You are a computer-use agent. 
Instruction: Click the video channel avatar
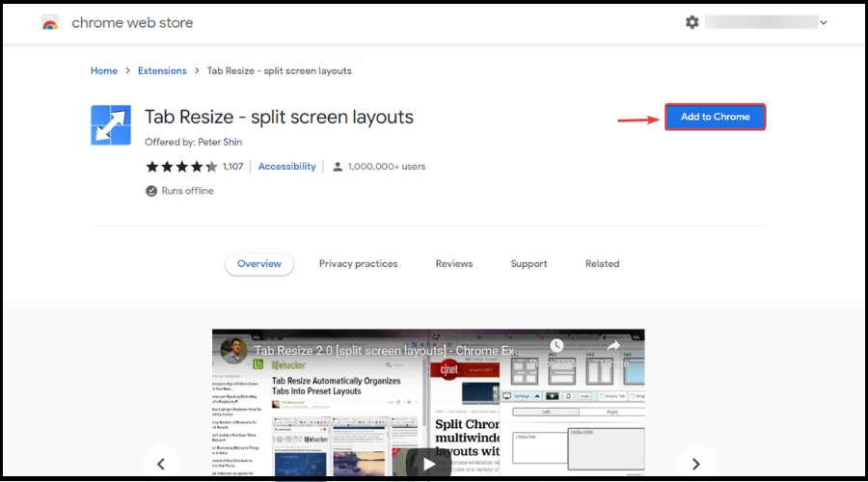point(233,350)
